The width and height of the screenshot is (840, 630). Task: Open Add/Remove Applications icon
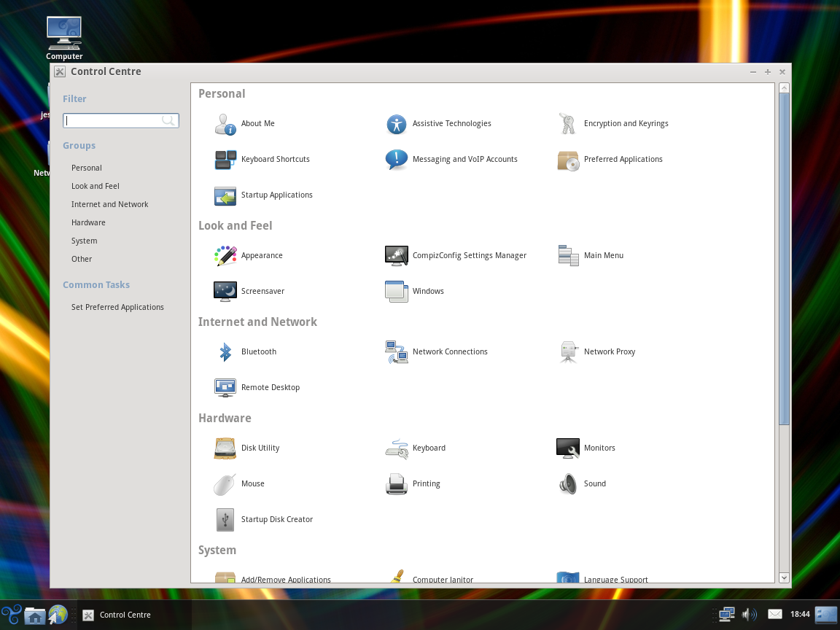click(x=225, y=577)
